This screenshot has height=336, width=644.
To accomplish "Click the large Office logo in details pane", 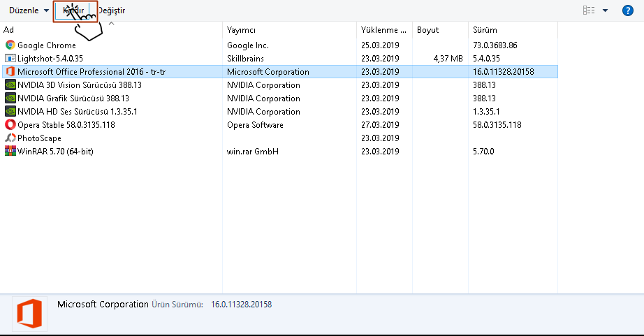I will click(29, 314).
